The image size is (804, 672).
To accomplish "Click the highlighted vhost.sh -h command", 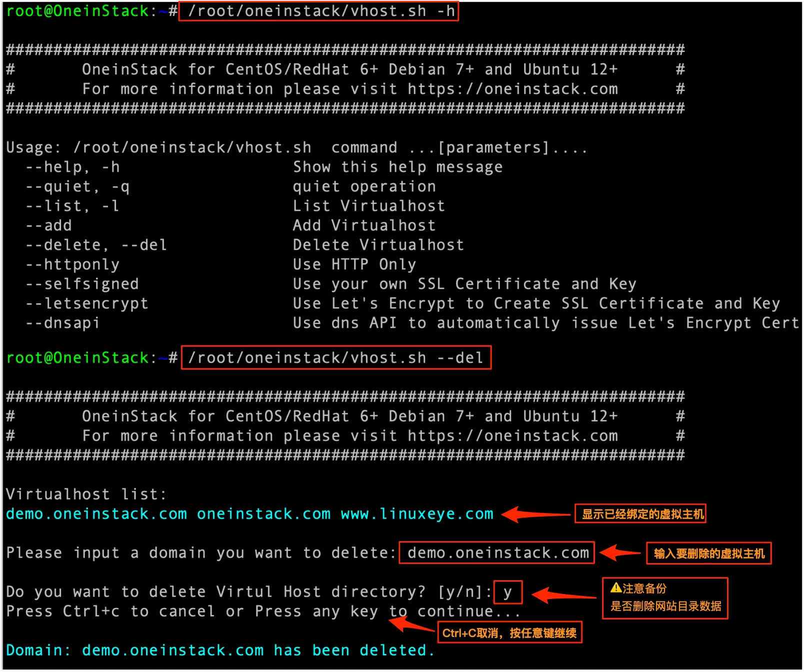I will coord(318,11).
